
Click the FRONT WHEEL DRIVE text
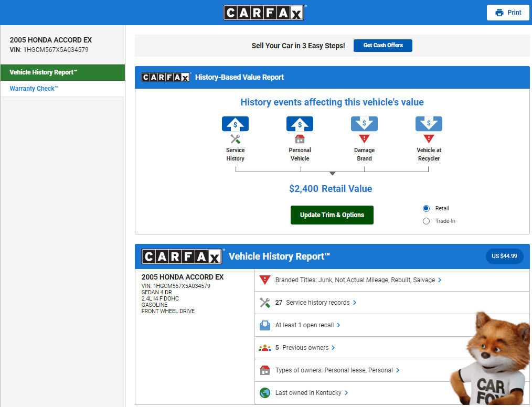click(168, 311)
